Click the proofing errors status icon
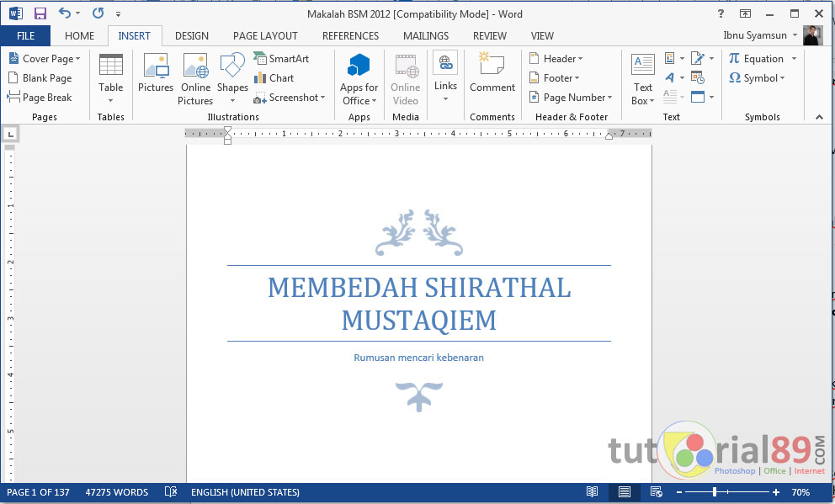 [x=170, y=491]
